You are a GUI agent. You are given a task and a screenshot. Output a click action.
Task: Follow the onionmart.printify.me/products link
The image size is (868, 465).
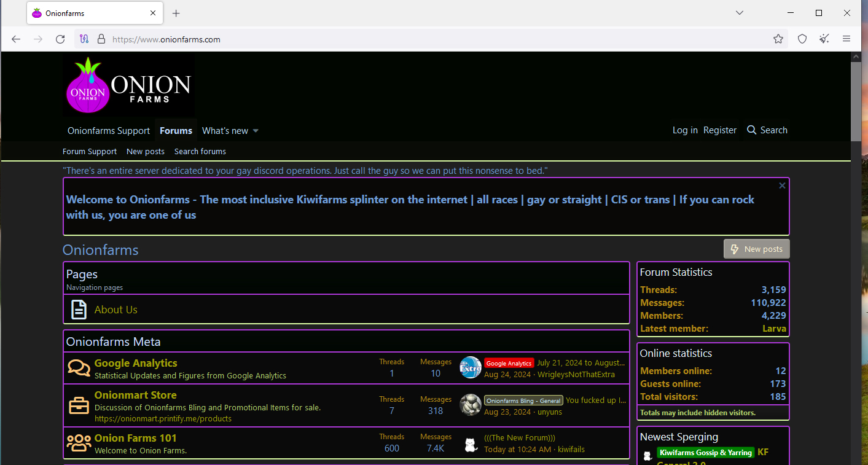pos(163,419)
